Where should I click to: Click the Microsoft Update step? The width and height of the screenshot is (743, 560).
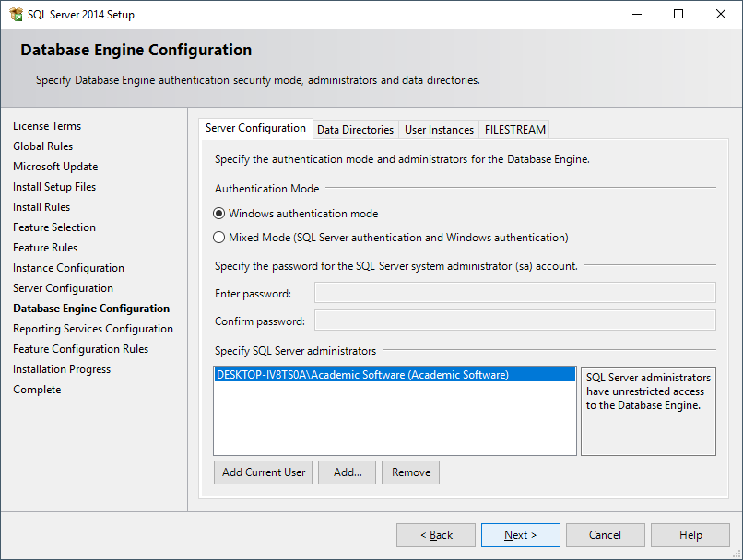pos(55,167)
